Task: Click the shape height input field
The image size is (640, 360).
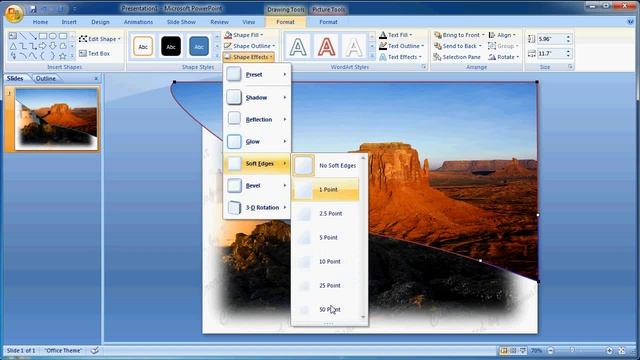Action: 551,39
